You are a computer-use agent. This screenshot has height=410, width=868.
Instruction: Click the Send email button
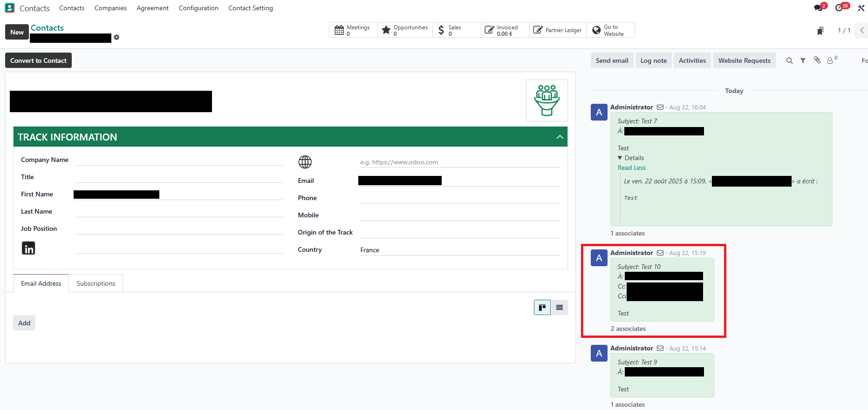click(x=612, y=60)
